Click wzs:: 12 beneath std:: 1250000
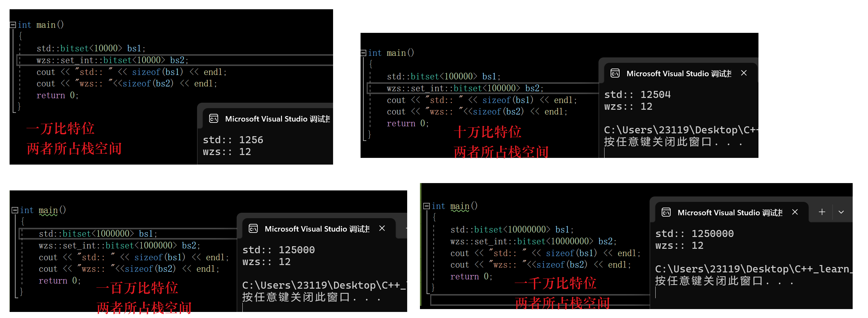The image size is (868, 318). tap(679, 246)
